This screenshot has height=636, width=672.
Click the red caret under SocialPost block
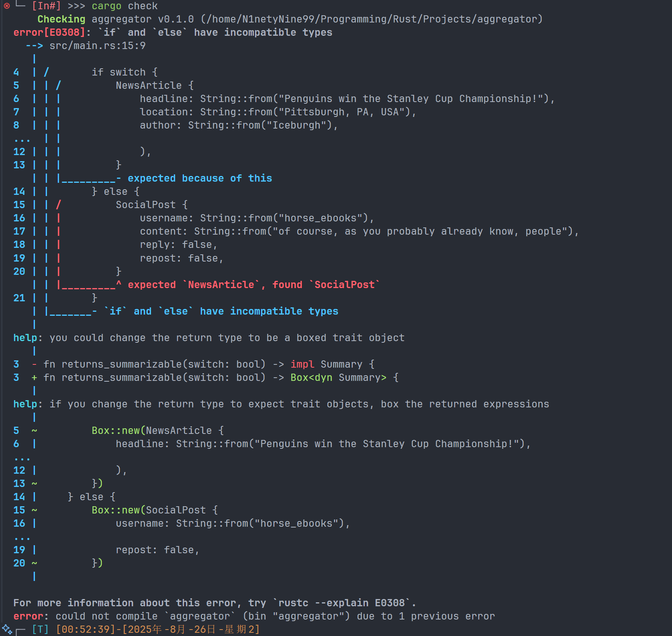tap(118, 284)
